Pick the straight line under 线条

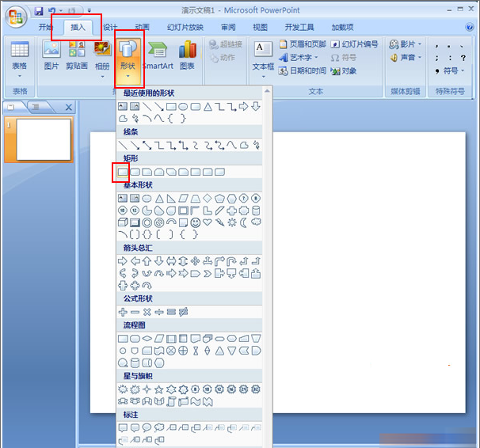coord(123,146)
